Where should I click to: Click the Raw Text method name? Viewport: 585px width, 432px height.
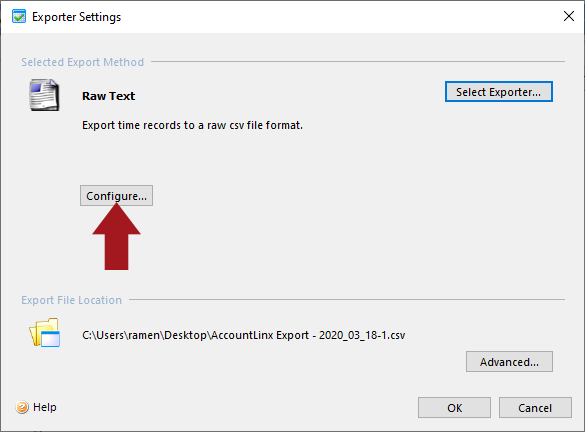pos(109,96)
